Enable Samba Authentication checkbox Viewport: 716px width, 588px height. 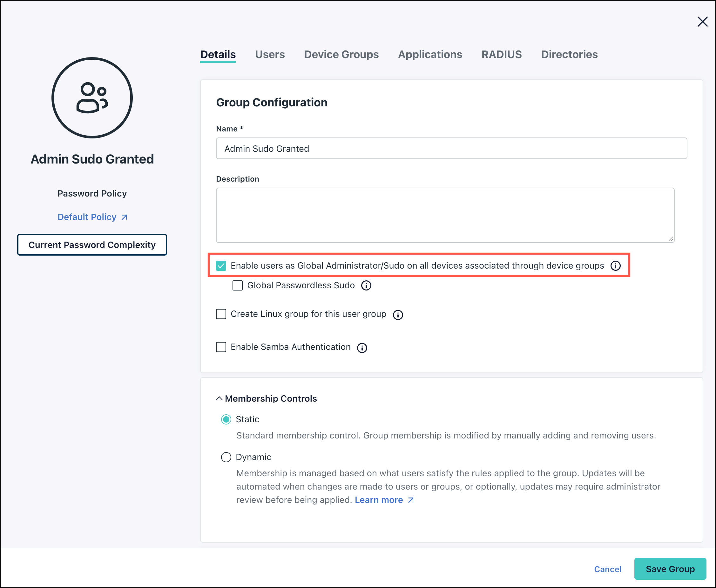pos(221,347)
